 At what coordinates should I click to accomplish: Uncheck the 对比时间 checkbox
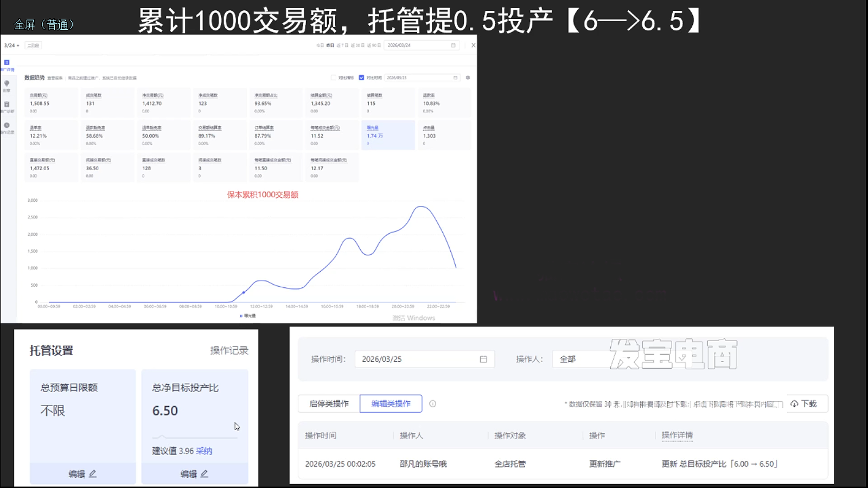pyautogui.click(x=361, y=78)
